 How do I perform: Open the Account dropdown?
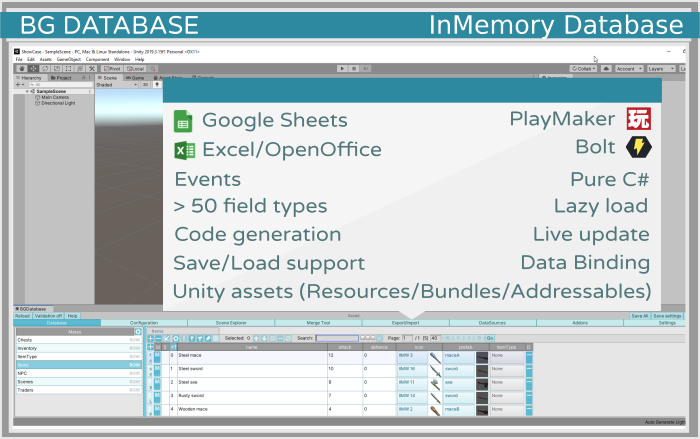coord(628,68)
